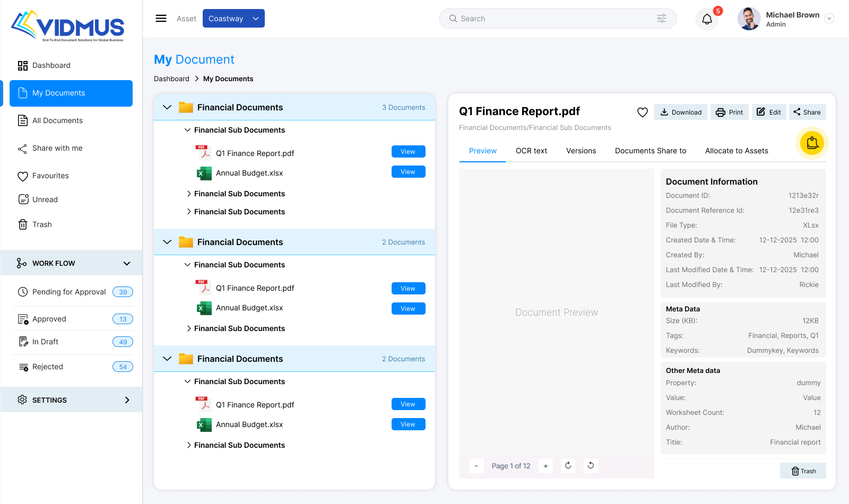
Task: Rotate document preview clockwise
Action: coord(568,465)
